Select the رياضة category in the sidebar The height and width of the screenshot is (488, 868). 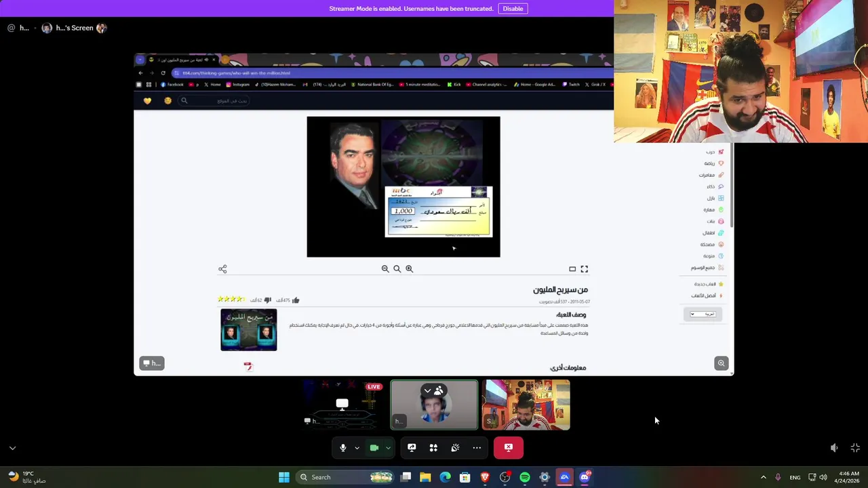713,163
